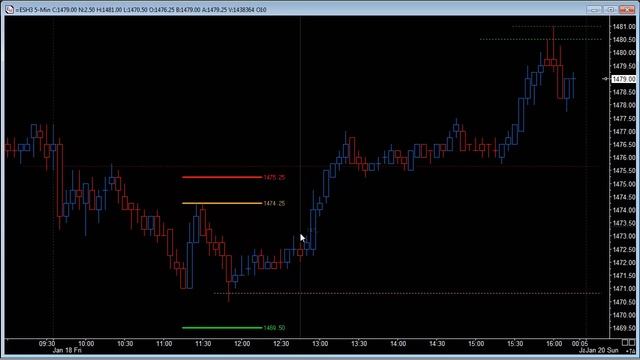Click the 1480.00 price axis label
This screenshot has height=360, width=640.
point(624,53)
